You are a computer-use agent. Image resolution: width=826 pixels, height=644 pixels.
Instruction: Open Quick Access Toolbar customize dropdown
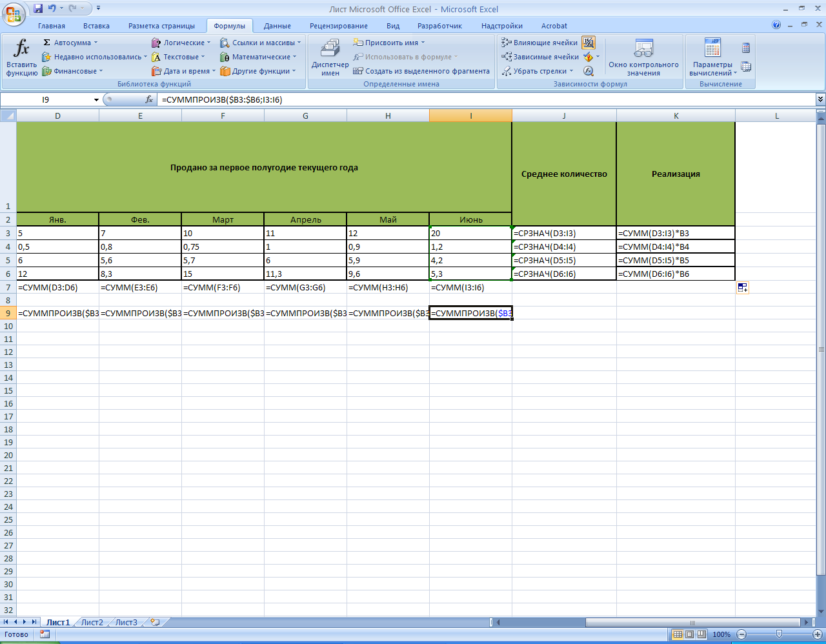98,8
